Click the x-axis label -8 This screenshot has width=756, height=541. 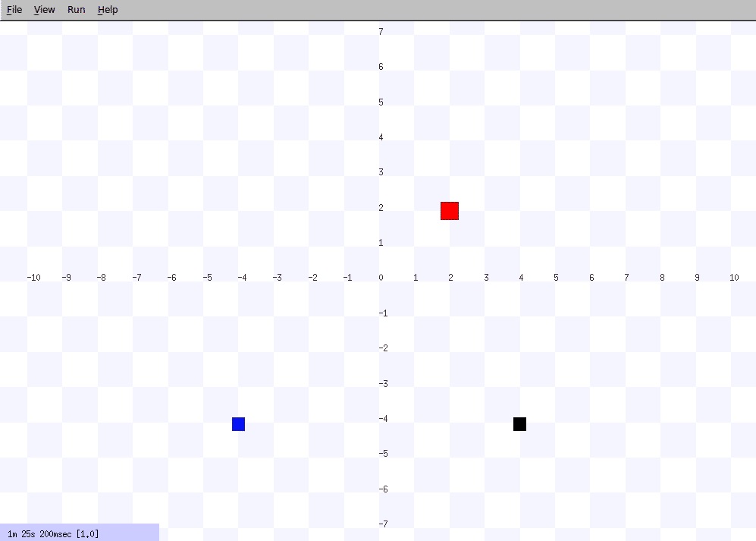point(102,278)
